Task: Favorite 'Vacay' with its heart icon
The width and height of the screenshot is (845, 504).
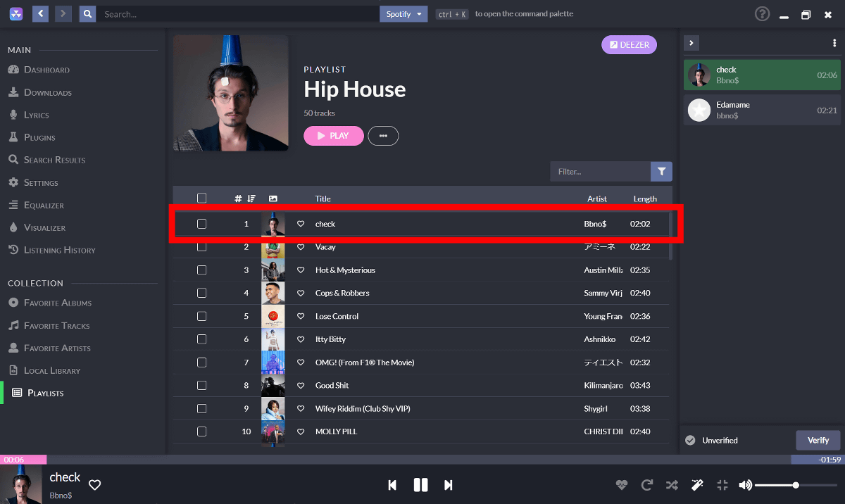Action: coord(301,247)
